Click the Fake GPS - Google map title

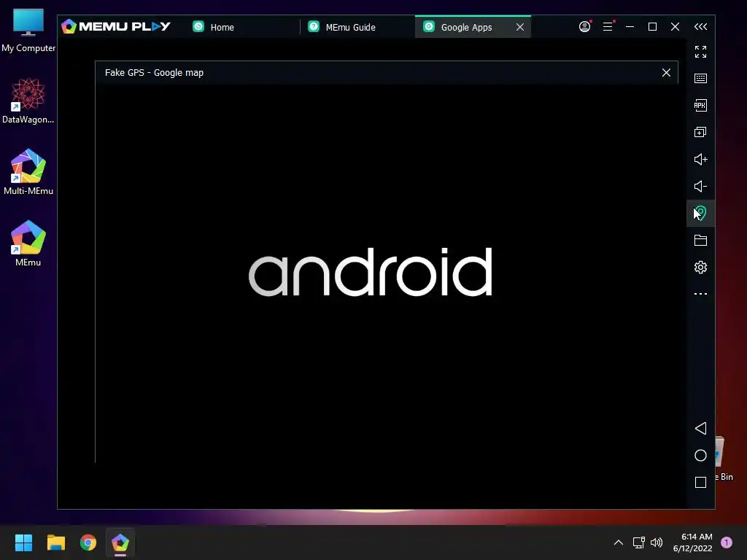click(x=154, y=72)
